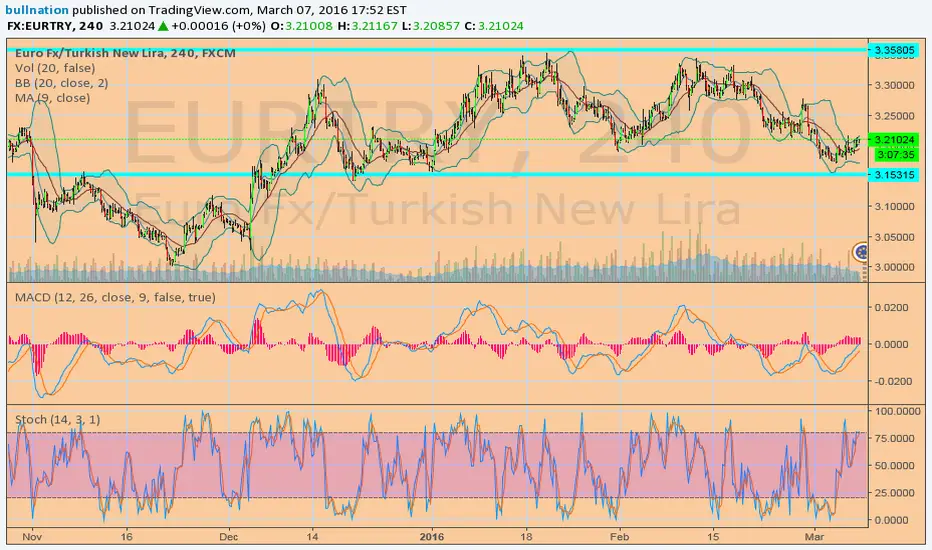Open the bullnation author link
Screen dimensions: 932x550
(x=37, y=10)
